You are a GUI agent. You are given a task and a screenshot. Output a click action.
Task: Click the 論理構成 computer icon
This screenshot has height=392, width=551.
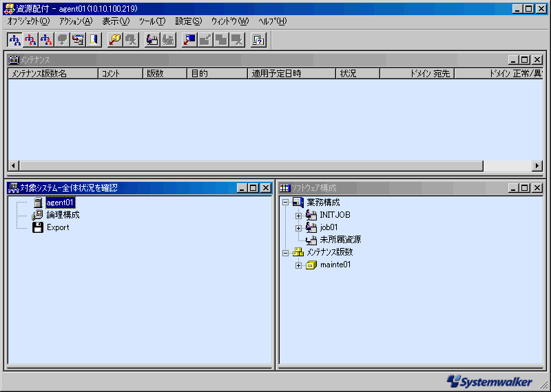[x=37, y=215]
